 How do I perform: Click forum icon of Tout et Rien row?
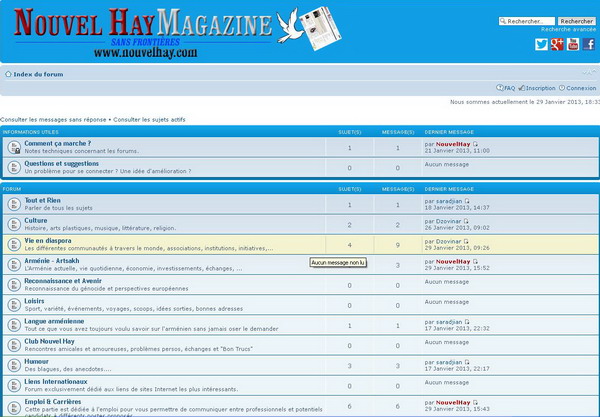tap(14, 204)
